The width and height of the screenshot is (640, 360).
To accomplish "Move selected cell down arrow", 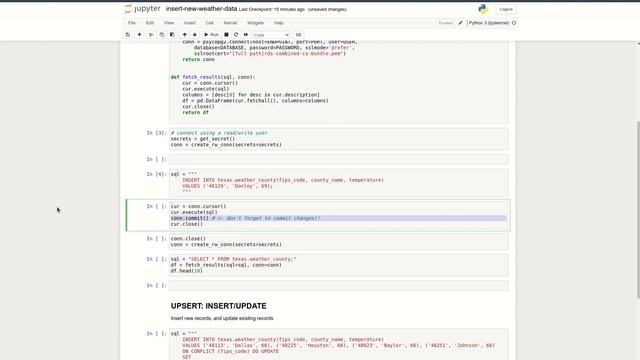I will [195, 35].
